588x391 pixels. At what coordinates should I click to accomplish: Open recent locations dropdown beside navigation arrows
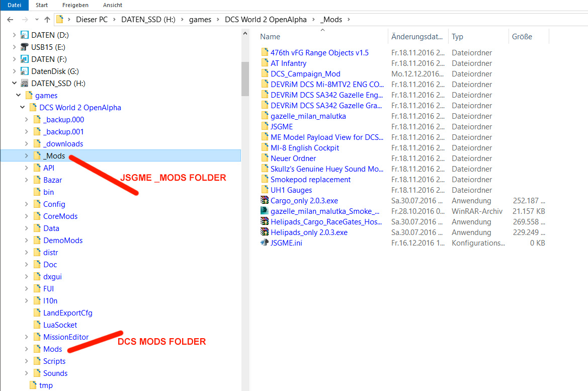point(36,19)
